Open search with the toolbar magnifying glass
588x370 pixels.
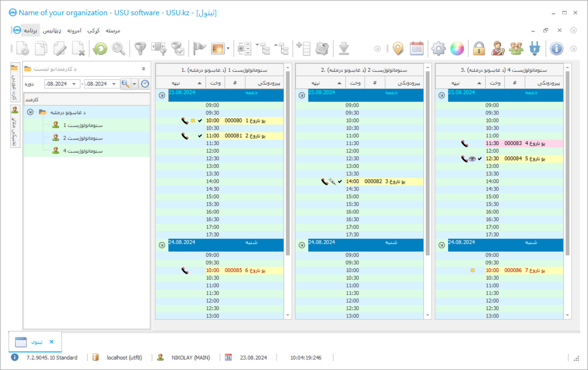(x=118, y=49)
